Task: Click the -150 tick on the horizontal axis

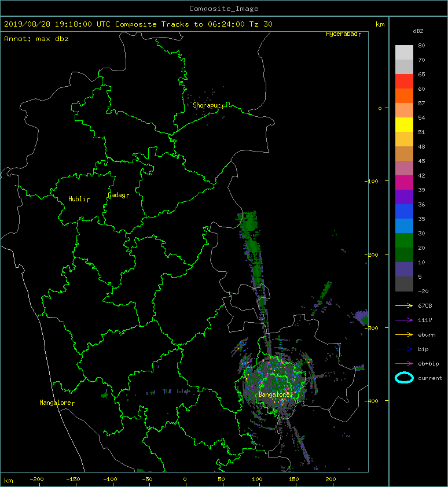Action: (73, 479)
